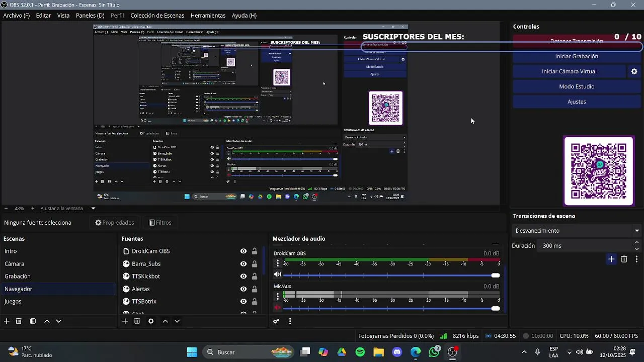Image resolution: width=644 pixels, height=362 pixels.
Task: Increase transition duration with up arrow
Action: click(637, 243)
